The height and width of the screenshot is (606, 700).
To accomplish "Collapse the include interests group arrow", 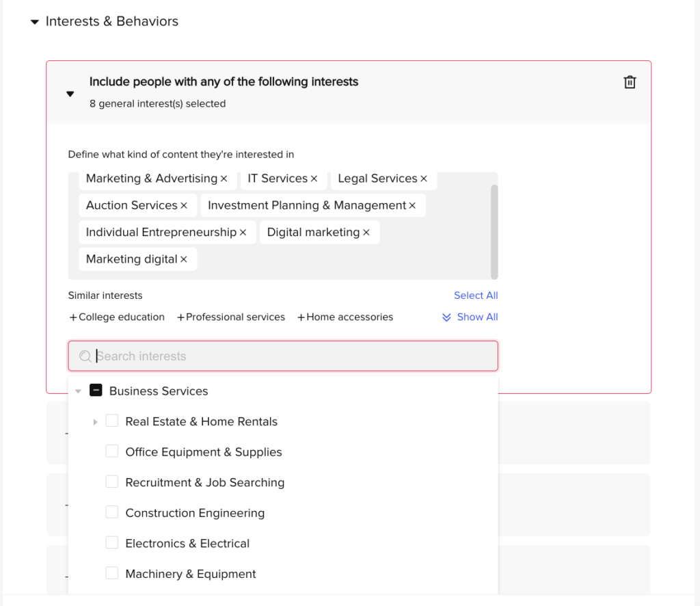I will tap(70, 94).
